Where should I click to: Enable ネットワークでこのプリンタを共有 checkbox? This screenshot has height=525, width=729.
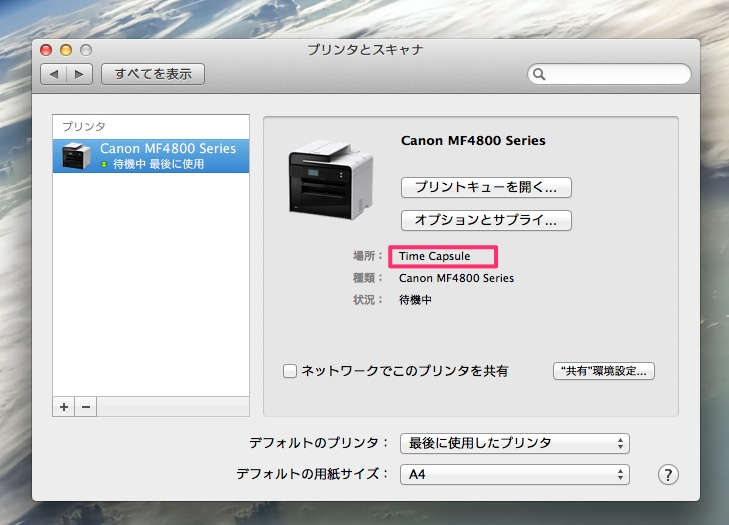pyautogui.click(x=290, y=371)
